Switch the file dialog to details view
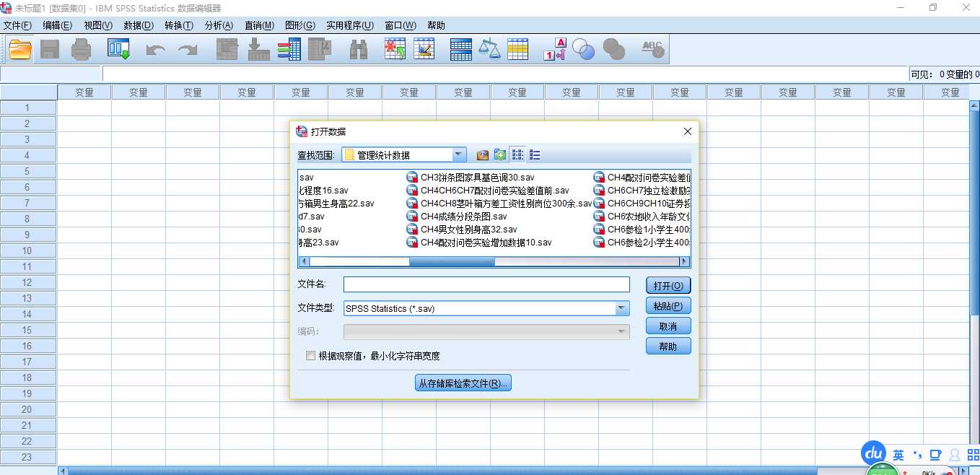The height and width of the screenshot is (475, 980). coord(535,154)
